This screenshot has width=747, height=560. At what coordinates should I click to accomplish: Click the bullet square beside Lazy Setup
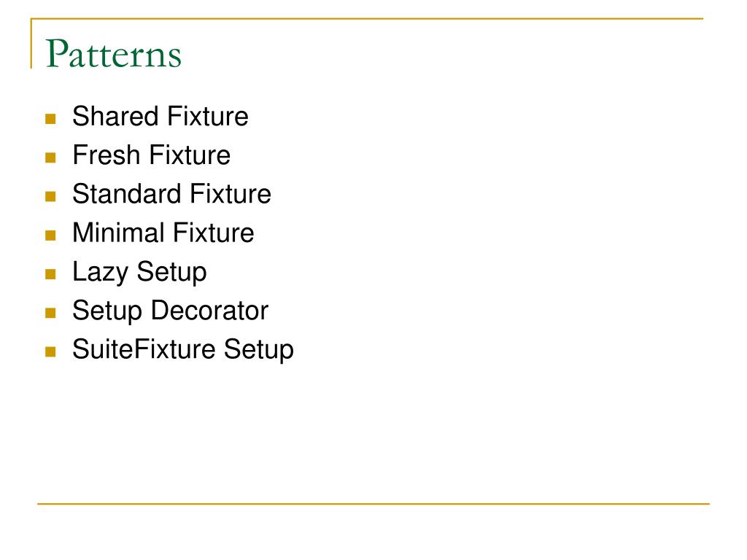point(50,274)
